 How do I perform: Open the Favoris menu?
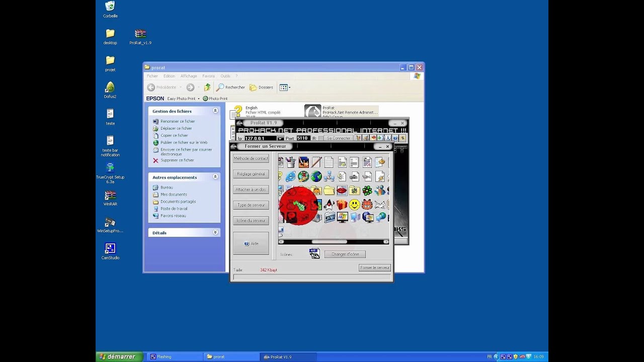[208, 76]
